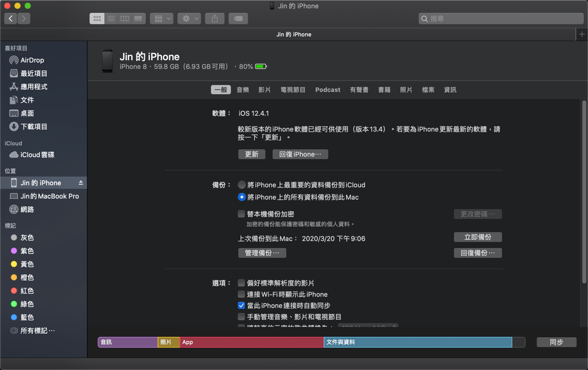Switch to the 影片 tab
Viewport: 588px width, 370px height.
[264, 90]
